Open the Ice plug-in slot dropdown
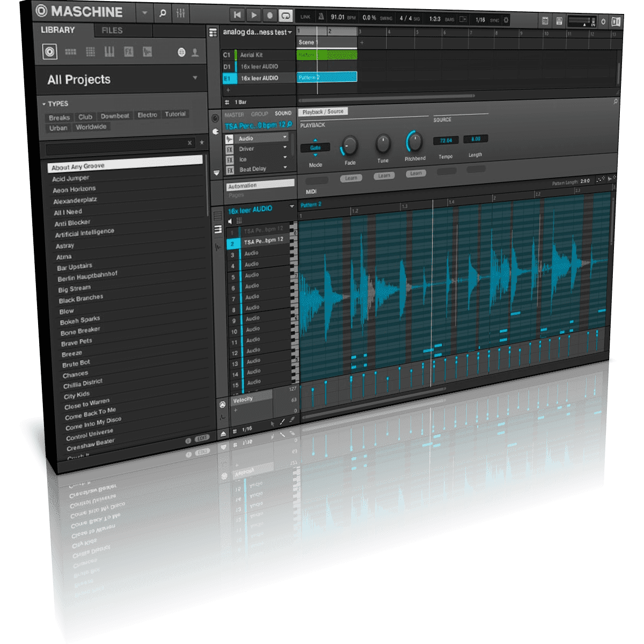 [285, 157]
